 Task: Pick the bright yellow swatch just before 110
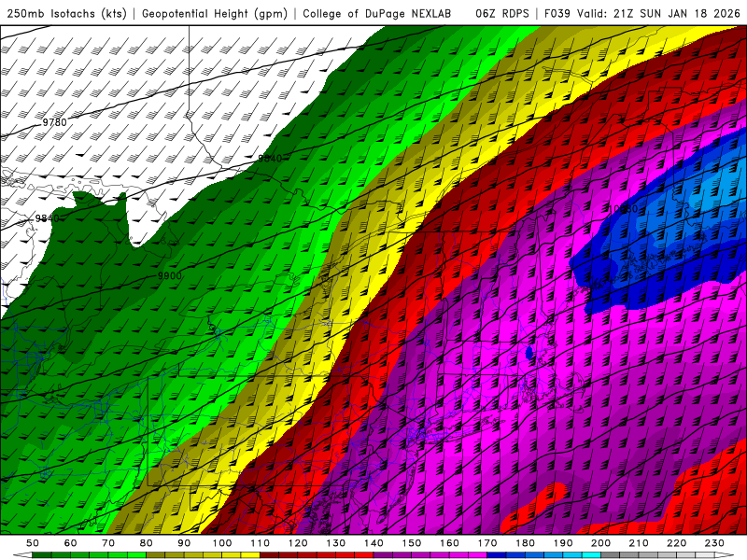tap(250, 555)
